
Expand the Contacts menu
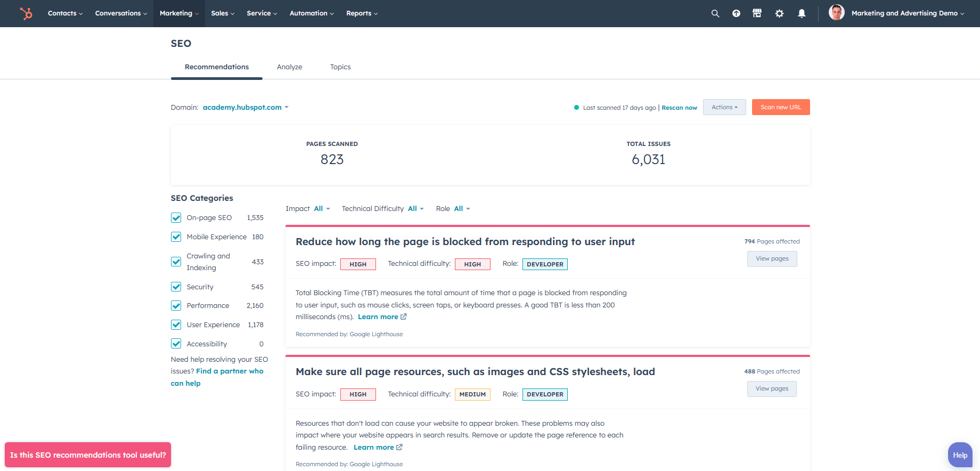click(65, 13)
